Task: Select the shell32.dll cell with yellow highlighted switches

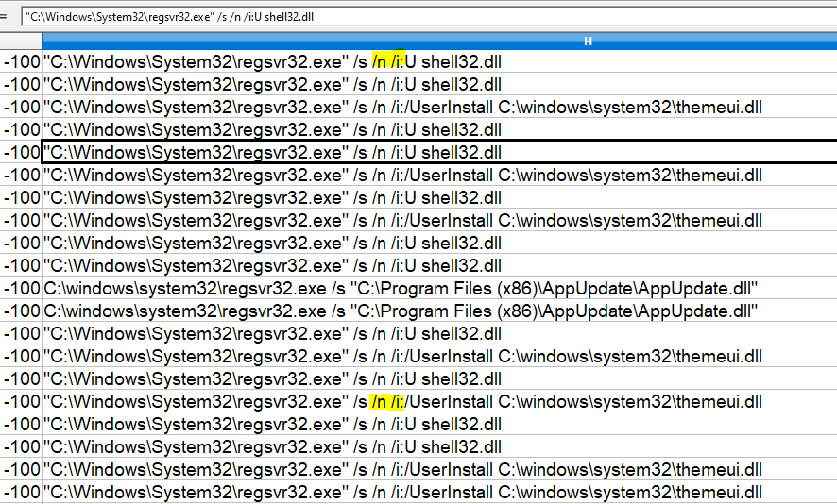Action: pos(439,61)
